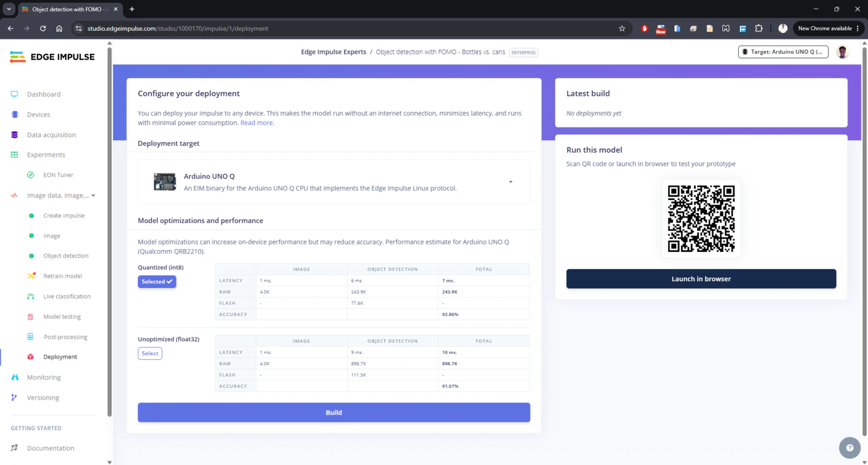868x465 pixels.
Task: Click the Build button
Action: click(334, 412)
